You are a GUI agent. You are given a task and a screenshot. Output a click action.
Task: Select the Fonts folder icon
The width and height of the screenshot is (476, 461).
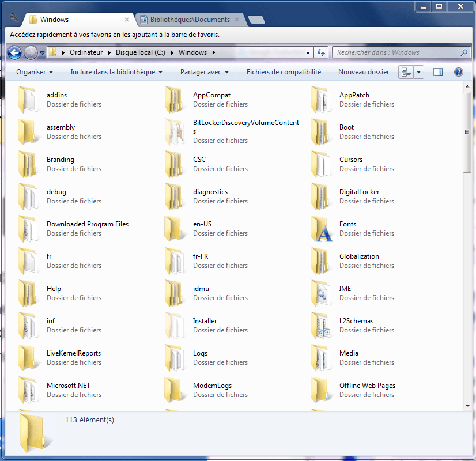point(322,229)
